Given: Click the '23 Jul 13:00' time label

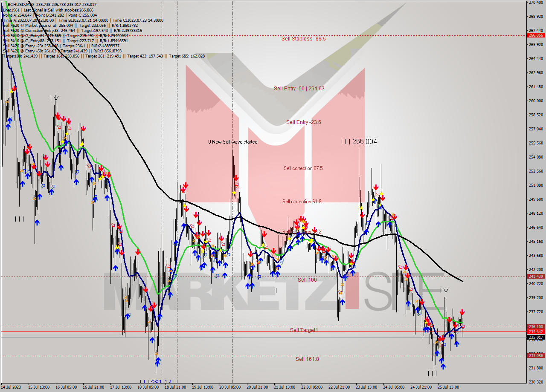Looking at the screenshot, I should 366,387.
